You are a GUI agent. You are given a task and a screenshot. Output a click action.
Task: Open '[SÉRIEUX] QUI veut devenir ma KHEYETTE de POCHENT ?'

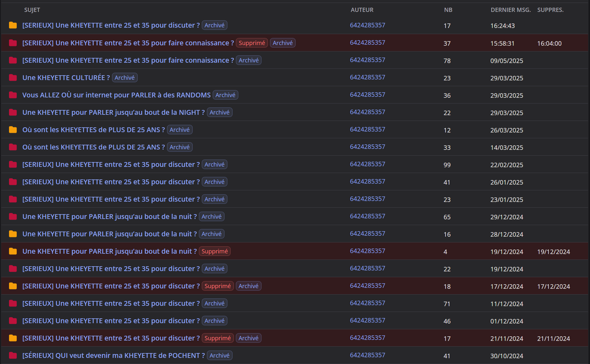tap(114, 355)
